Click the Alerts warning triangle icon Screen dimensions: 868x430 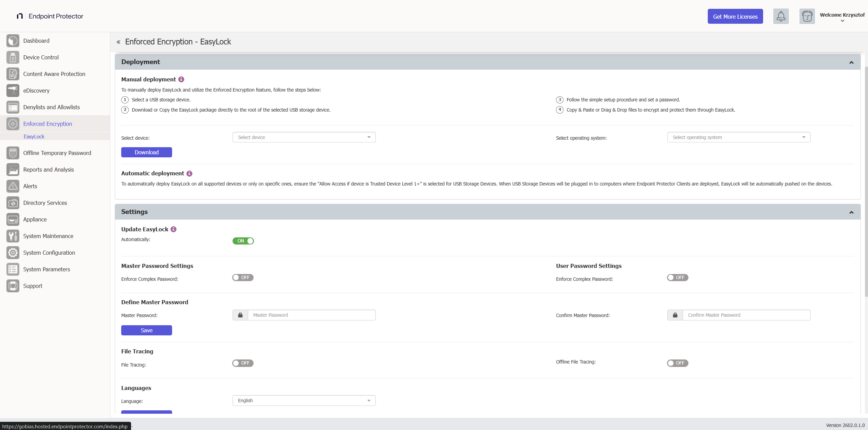tap(13, 186)
